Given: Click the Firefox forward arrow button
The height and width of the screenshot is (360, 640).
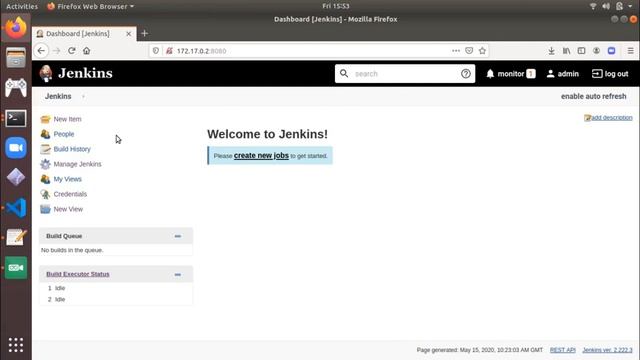Looking at the screenshot, I should pyautogui.click(x=57, y=51).
